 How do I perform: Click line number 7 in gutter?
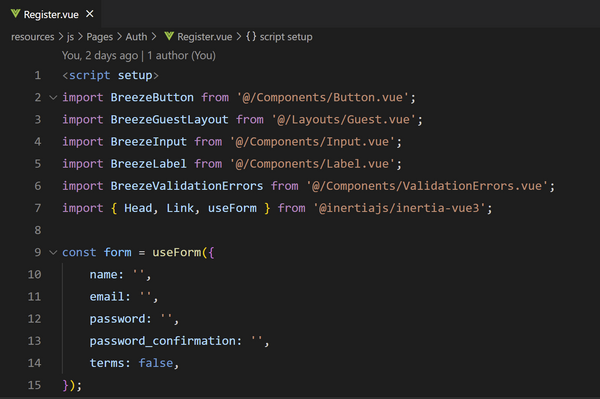[38, 208]
